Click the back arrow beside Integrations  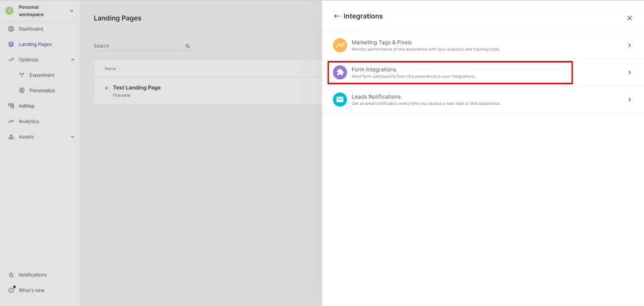336,16
